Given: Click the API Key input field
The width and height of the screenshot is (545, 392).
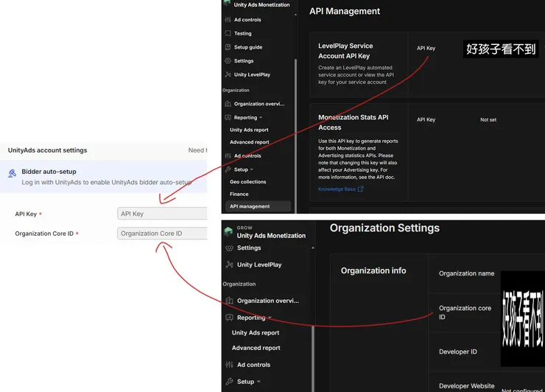Looking at the screenshot, I should point(162,214).
